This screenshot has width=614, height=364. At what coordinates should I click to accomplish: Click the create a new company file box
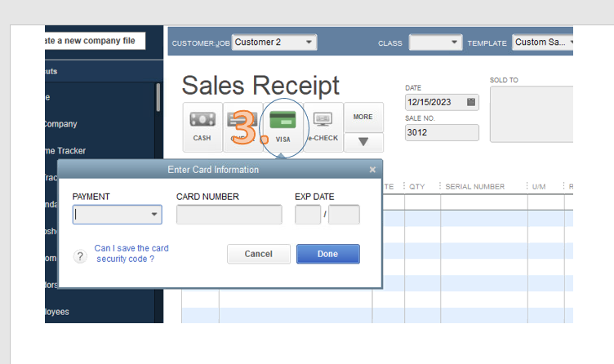[x=95, y=41]
